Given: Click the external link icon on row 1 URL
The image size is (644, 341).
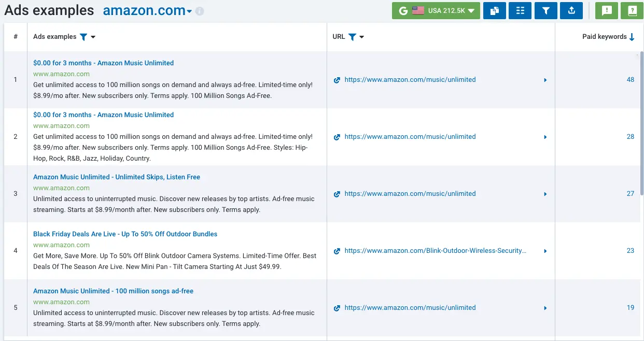Looking at the screenshot, I should pyautogui.click(x=337, y=80).
